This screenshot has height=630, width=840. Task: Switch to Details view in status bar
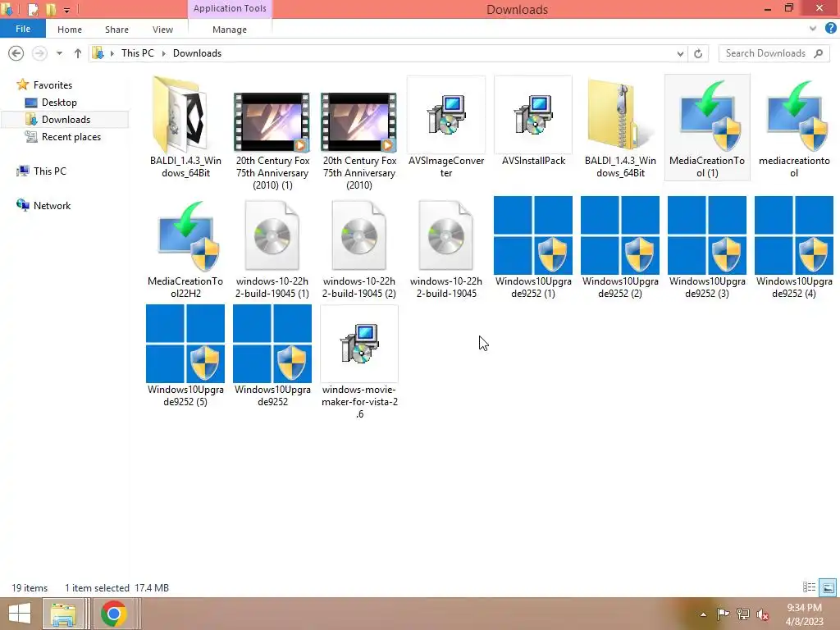(x=809, y=587)
